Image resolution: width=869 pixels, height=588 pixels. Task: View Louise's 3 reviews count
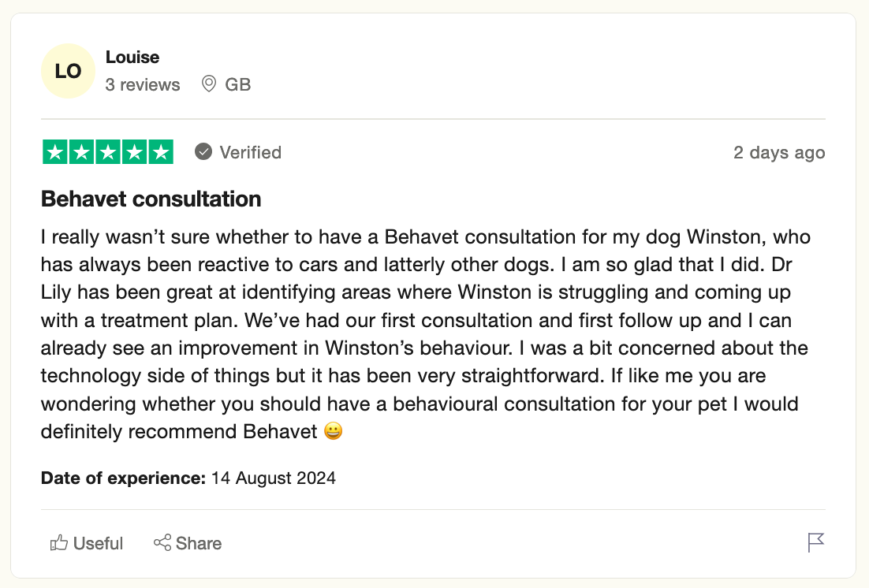[x=143, y=85]
